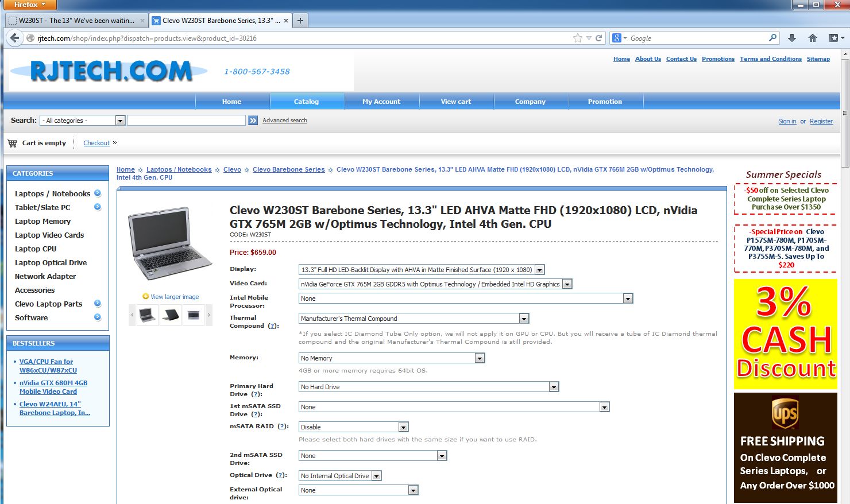Image resolution: width=850 pixels, height=504 pixels.
Task: Open Sitemap top link
Action: tap(818, 59)
